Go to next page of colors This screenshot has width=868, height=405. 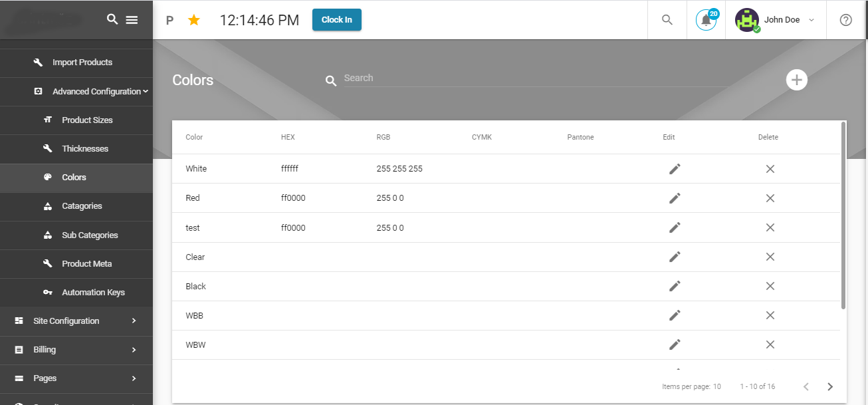coord(830,386)
